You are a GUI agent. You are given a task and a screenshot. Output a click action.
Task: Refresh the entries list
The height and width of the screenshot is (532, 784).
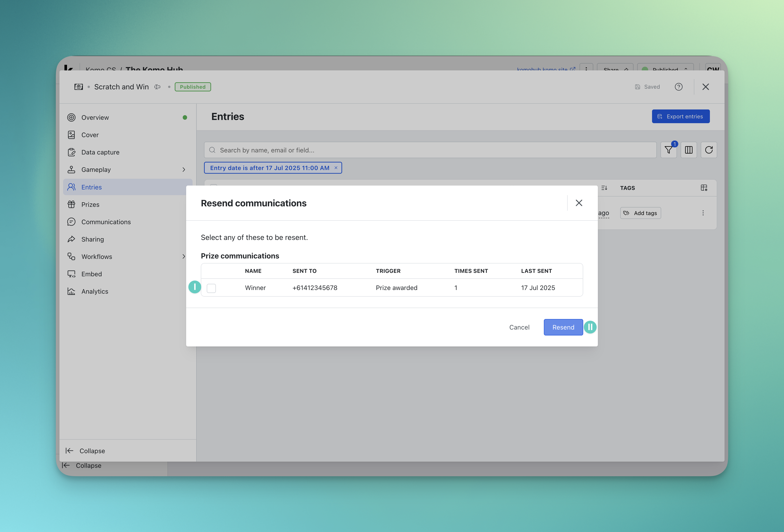709,150
